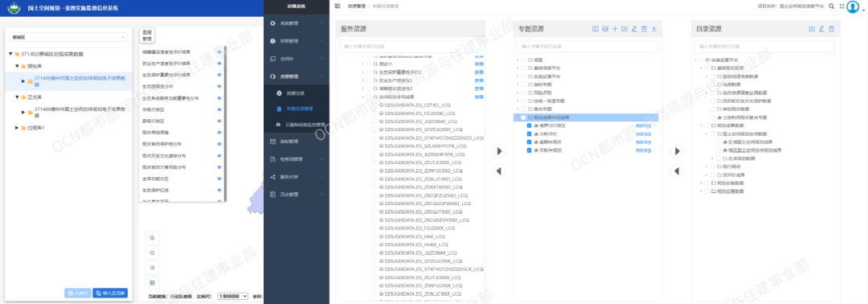Uncheck the 分析评价 checkbox in 专题资源
The height and width of the screenshot is (304, 868).
(x=530, y=134)
